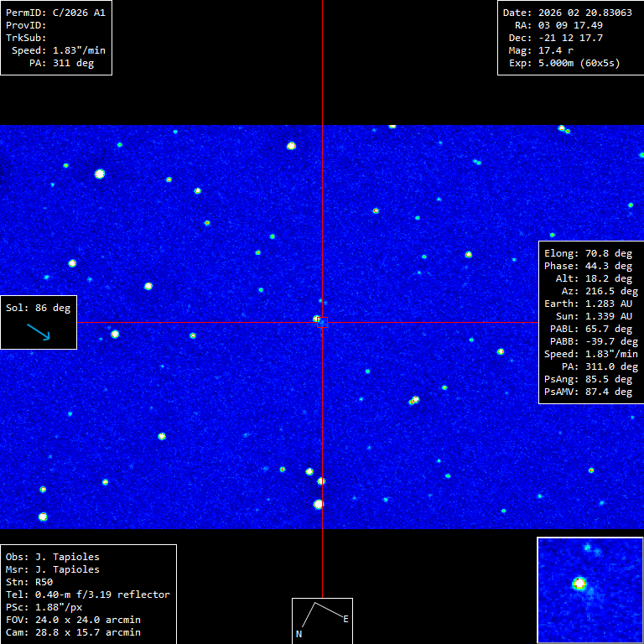Click the Sol: 86 deg label

coord(39,308)
